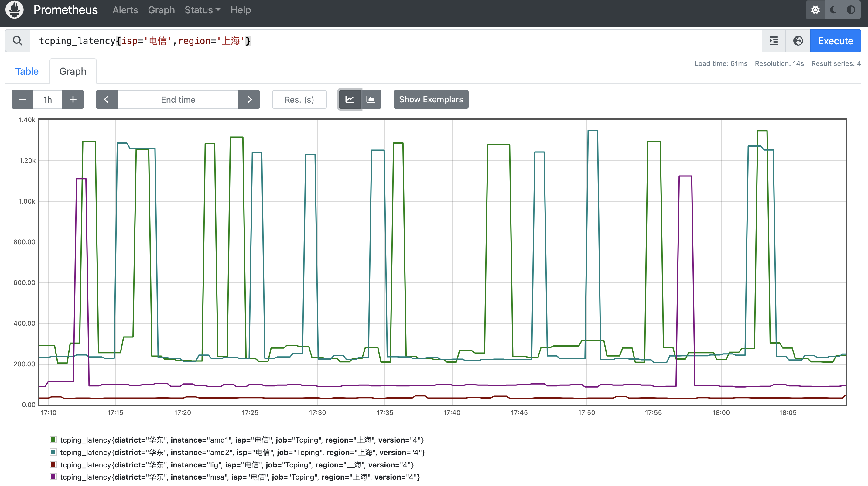
Task: Switch to the Table tab
Action: point(27,71)
